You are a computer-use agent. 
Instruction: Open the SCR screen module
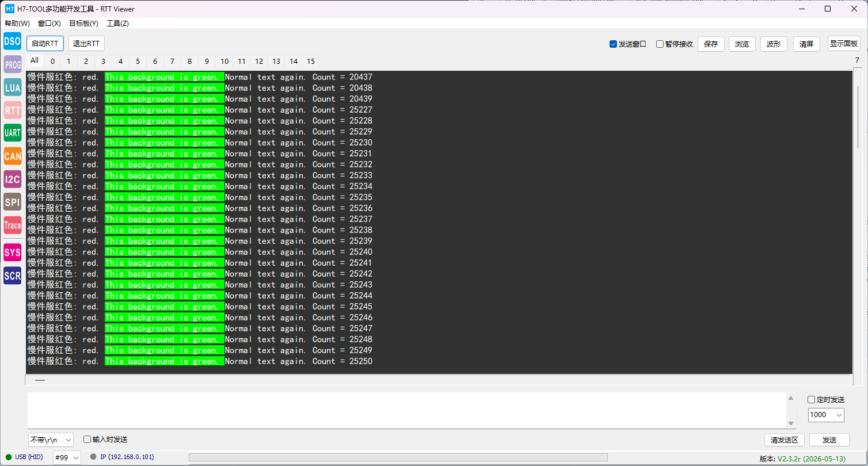(x=12, y=276)
